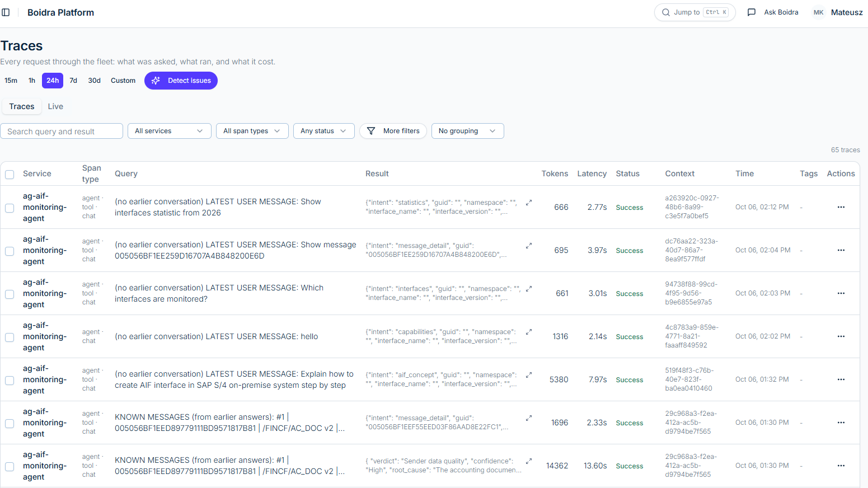The width and height of the screenshot is (868, 488).
Task: Select the Traces tab
Action: click(22, 106)
